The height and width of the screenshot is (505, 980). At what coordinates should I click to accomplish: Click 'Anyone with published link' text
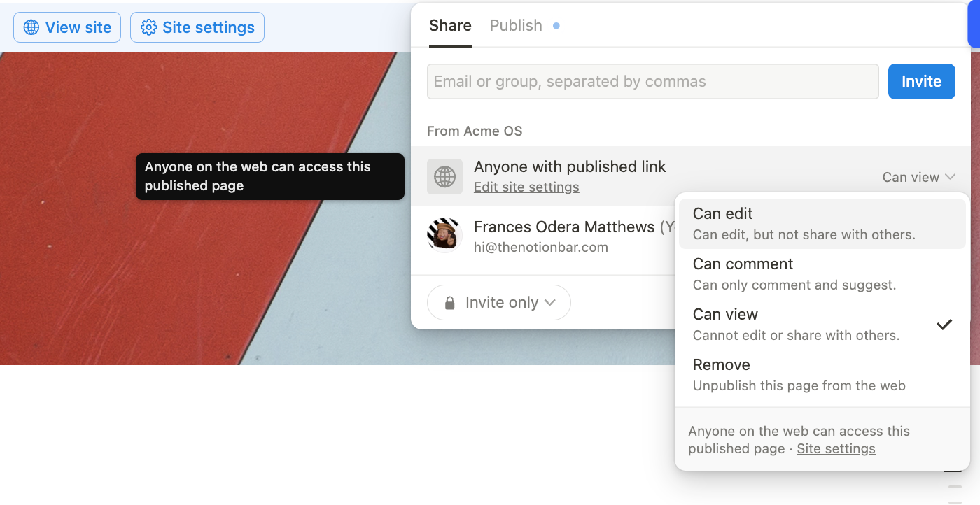pyautogui.click(x=570, y=166)
